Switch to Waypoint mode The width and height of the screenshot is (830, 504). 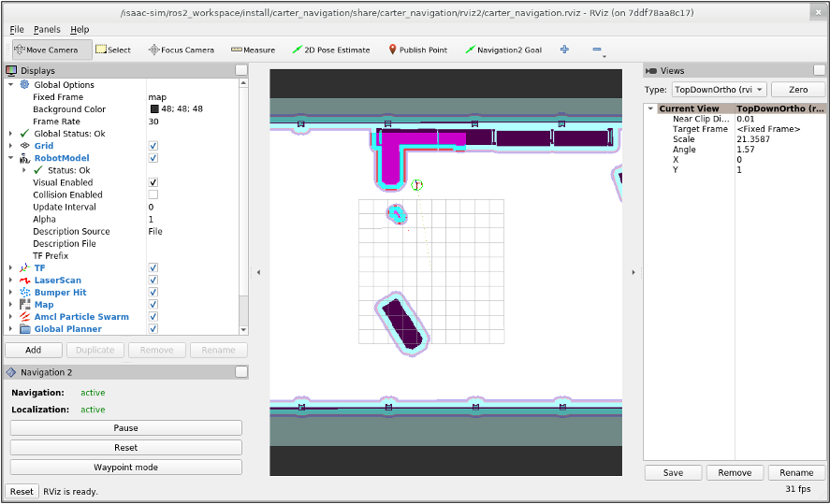126,467
